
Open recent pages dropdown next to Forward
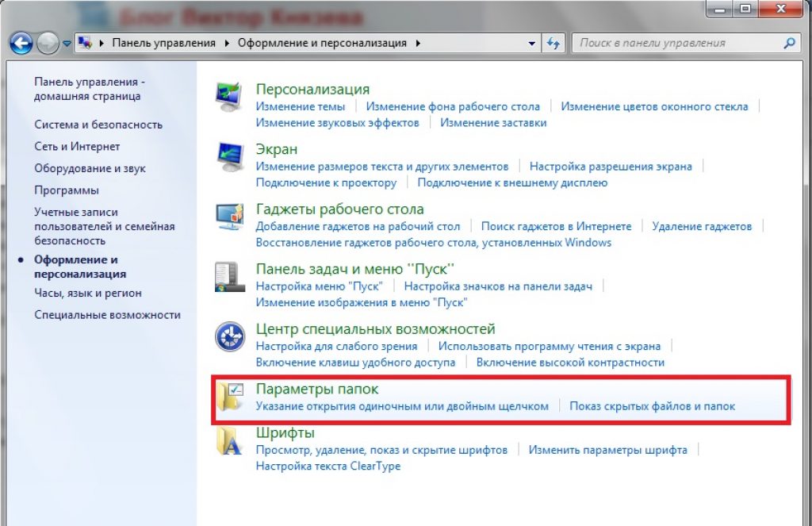[67, 44]
